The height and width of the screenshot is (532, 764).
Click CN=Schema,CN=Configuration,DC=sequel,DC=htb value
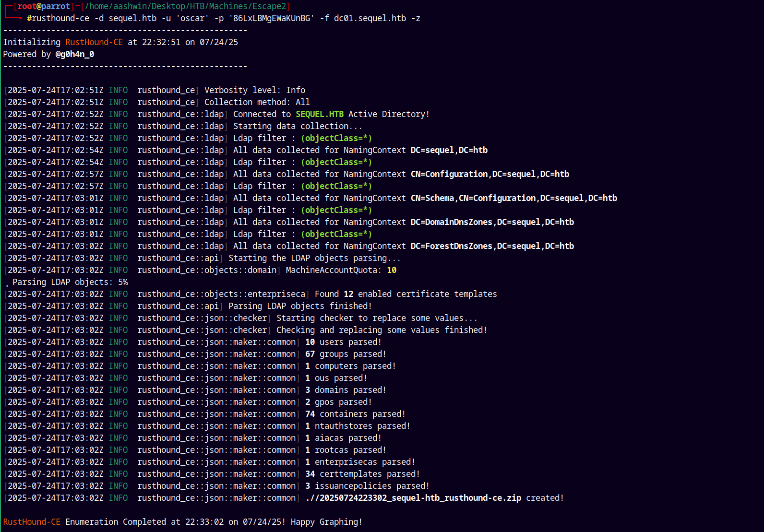(x=514, y=198)
